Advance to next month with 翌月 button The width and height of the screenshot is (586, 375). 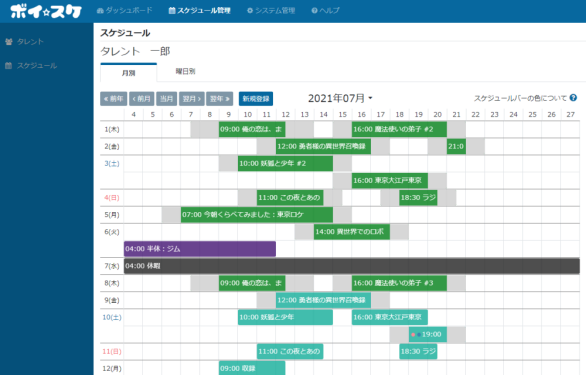tap(192, 99)
